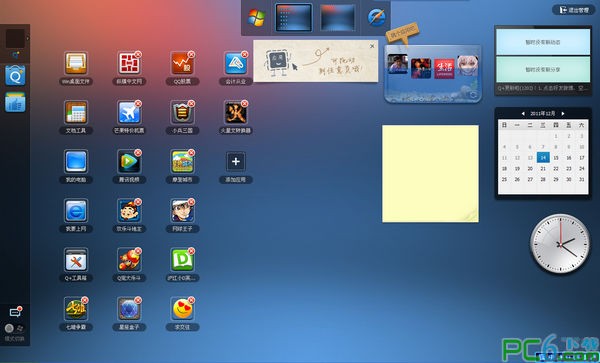Click the light blue news updates panel
Image resolution: width=600 pixels, height=363 pixels.
point(543,42)
